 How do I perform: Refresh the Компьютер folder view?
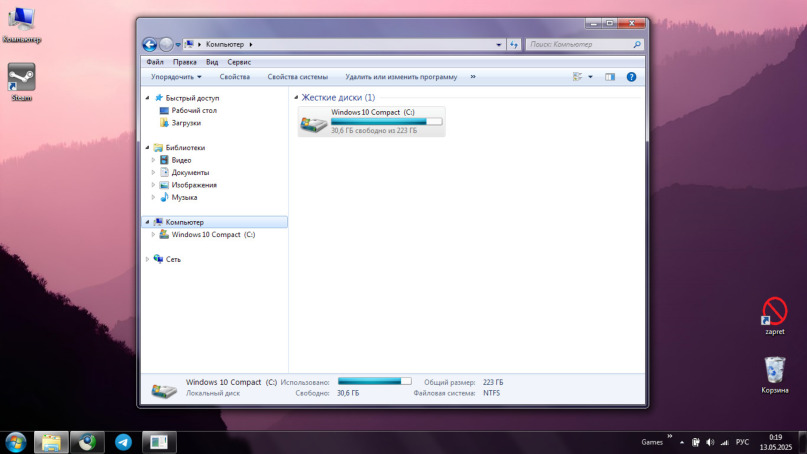[514, 45]
